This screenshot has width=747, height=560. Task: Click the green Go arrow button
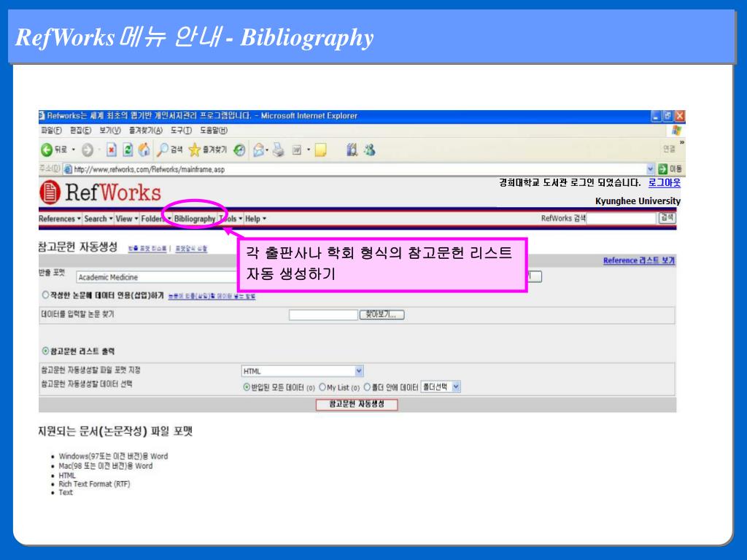662,169
